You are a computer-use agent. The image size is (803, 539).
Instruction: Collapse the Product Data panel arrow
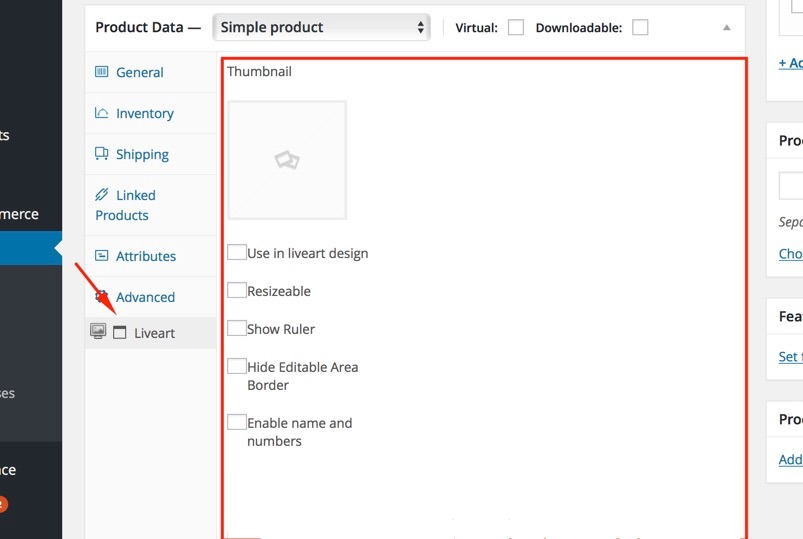727,28
